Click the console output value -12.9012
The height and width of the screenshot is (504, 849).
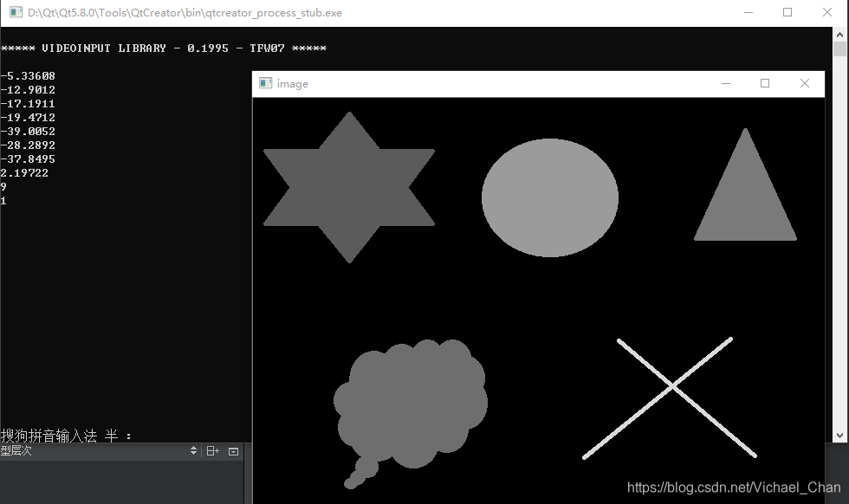[x=28, y=90]
